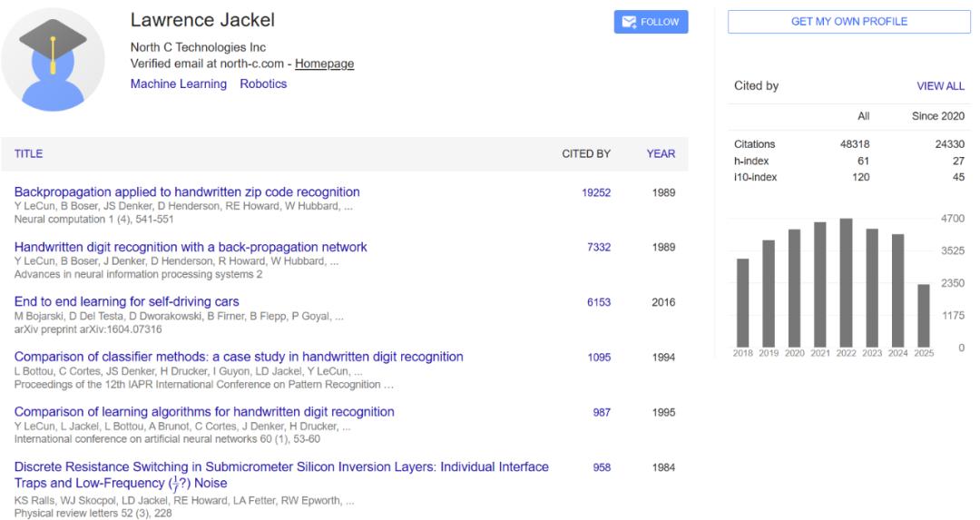Screen dimensions: 980x520
Task: View all citation statistics
Action: tap(940, 86)
